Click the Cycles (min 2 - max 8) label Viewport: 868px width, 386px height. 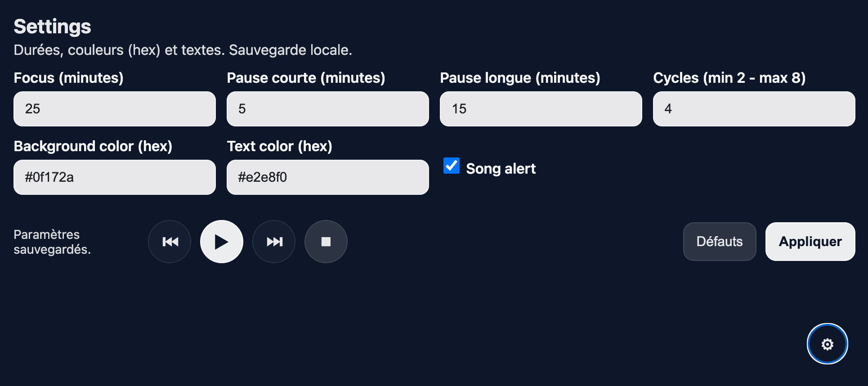point(729,77)
